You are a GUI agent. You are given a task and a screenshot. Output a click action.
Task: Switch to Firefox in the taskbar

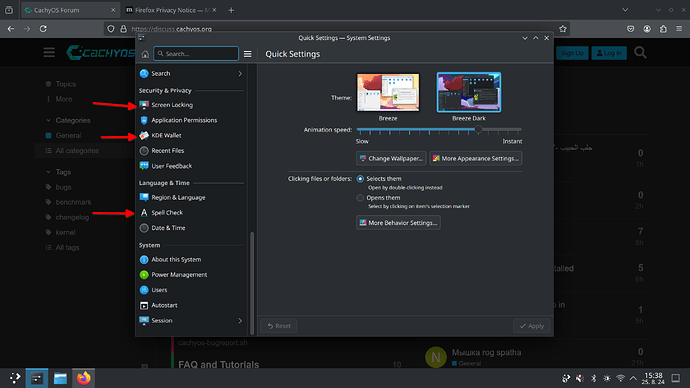[x=84, y=378]
